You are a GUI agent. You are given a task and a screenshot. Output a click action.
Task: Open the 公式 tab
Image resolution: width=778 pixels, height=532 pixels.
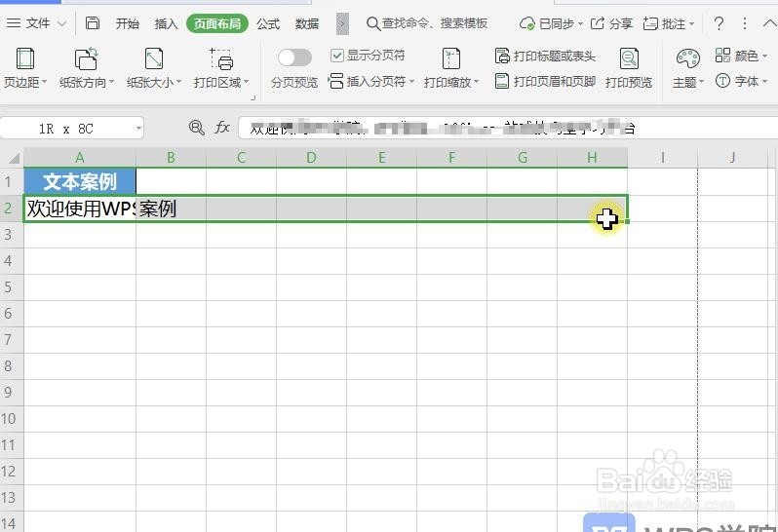coord(268,23)
